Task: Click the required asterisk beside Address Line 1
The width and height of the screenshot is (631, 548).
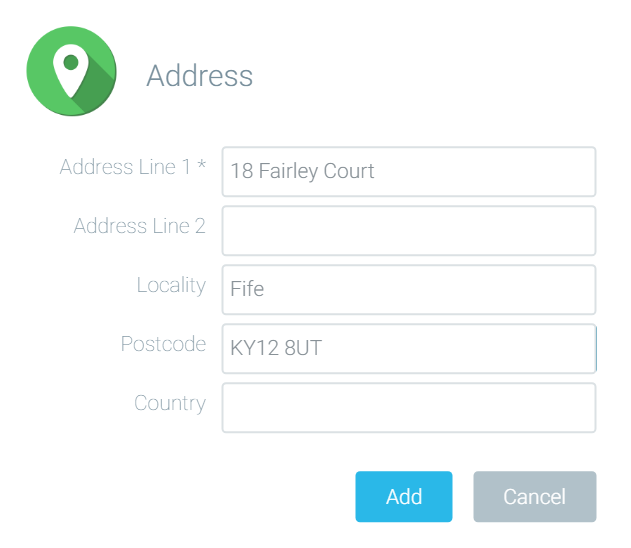Action: pyautogui.click(x=202, y=164)
